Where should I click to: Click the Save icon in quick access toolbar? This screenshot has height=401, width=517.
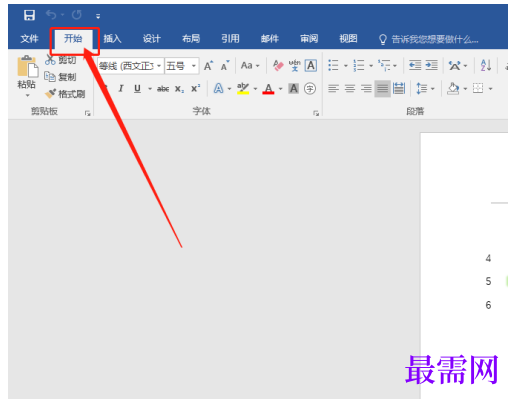[x=29, y=15]
